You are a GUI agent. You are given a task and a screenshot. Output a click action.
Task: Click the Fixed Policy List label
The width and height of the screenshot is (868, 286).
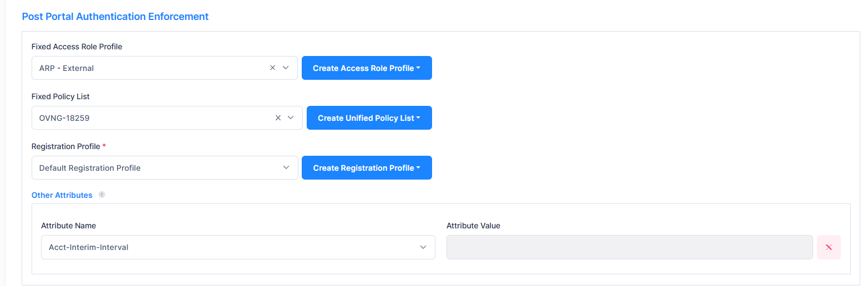[x=60, y=96]
